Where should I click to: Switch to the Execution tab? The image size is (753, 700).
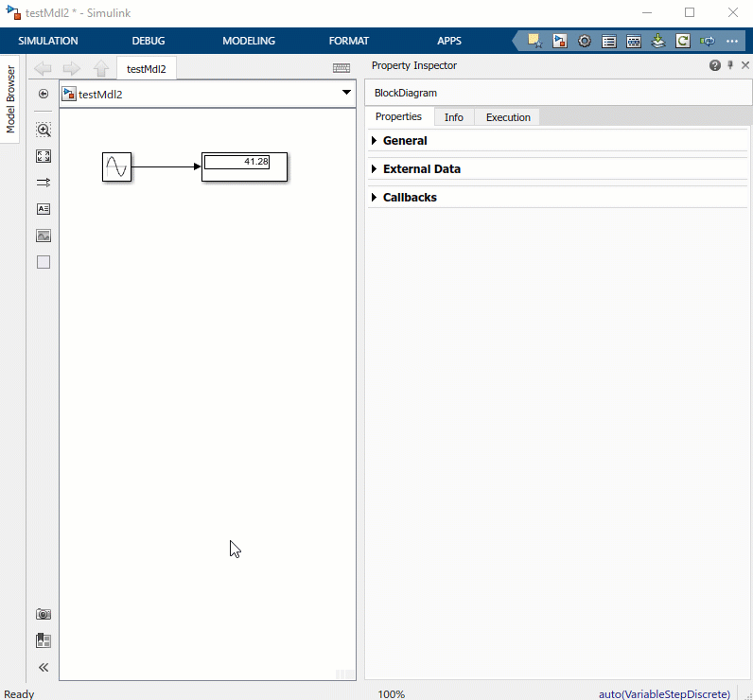coord(508,117)
